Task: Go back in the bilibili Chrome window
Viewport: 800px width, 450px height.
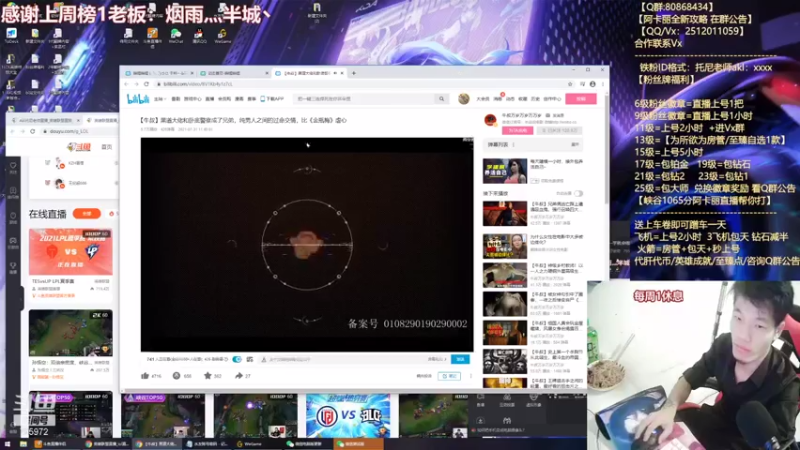Action: pos(127,84)
